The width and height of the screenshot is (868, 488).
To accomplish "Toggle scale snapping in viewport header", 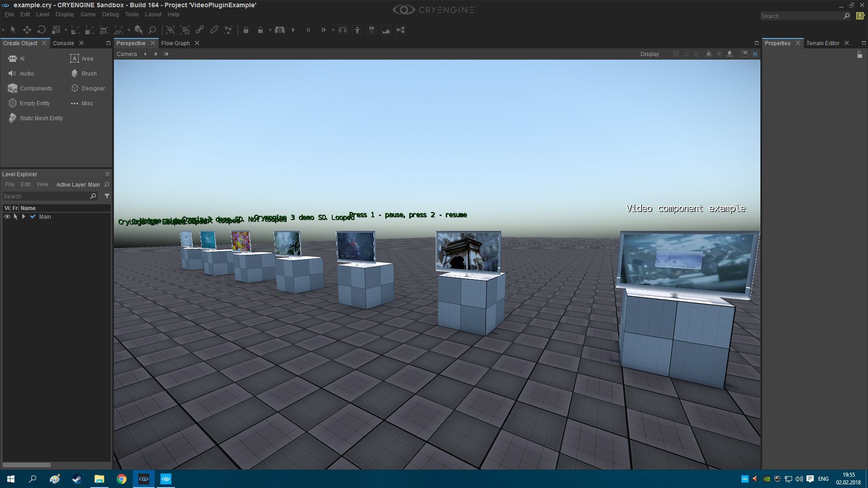I will point(697,54).
